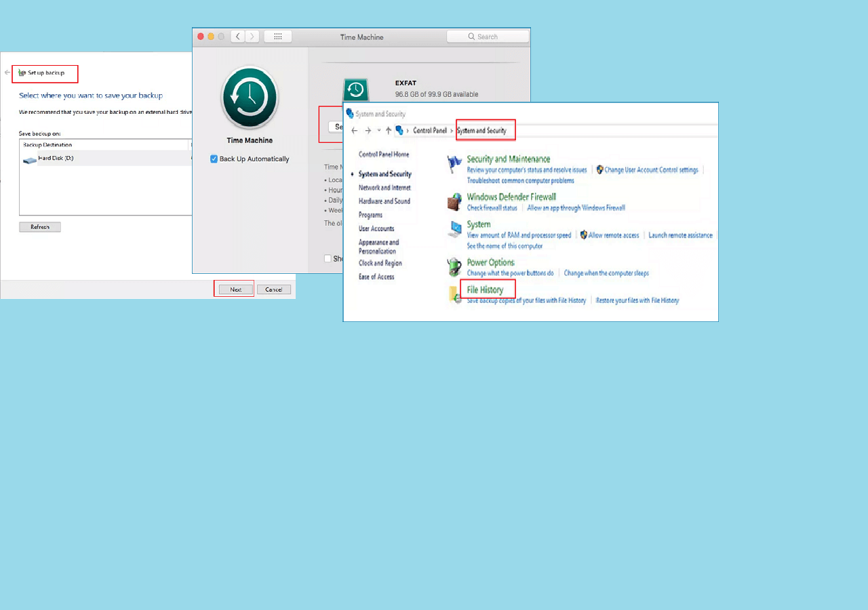The height and width of the screenshot is (610, 868).
Task: Click Review your computer's status link
Action: click(x=527, y=170)
